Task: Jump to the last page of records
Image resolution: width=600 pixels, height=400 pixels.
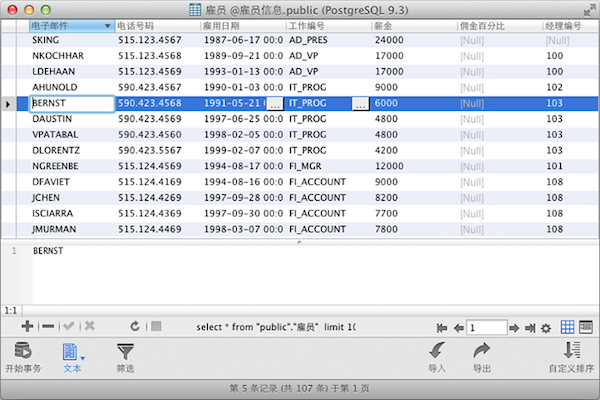Action: pos(530,328)
